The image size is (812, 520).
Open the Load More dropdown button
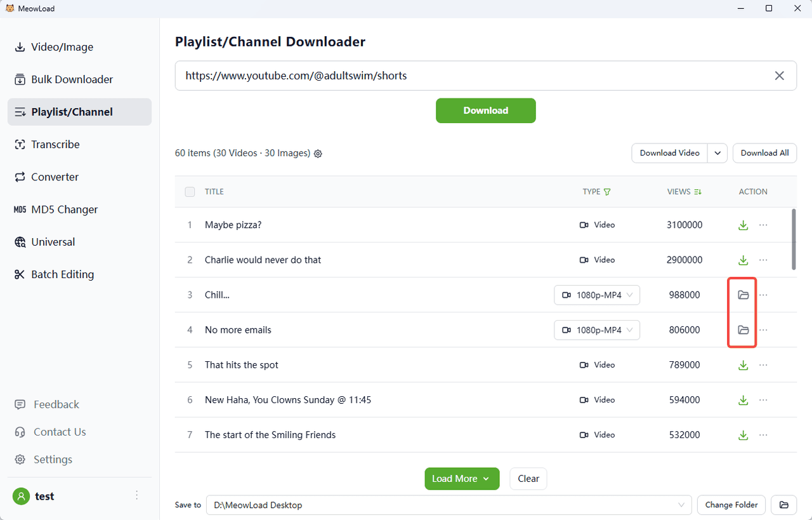462,479
